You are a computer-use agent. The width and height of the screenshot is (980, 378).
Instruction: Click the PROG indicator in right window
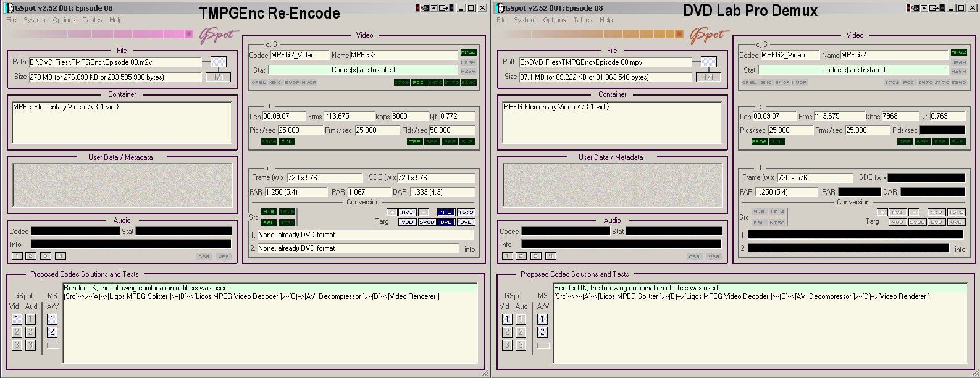(x=760, y=141)
